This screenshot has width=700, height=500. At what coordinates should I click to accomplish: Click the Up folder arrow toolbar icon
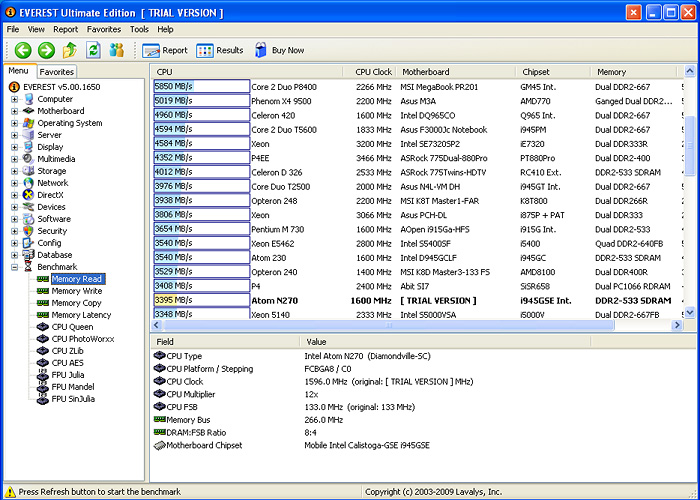point(70,50)
